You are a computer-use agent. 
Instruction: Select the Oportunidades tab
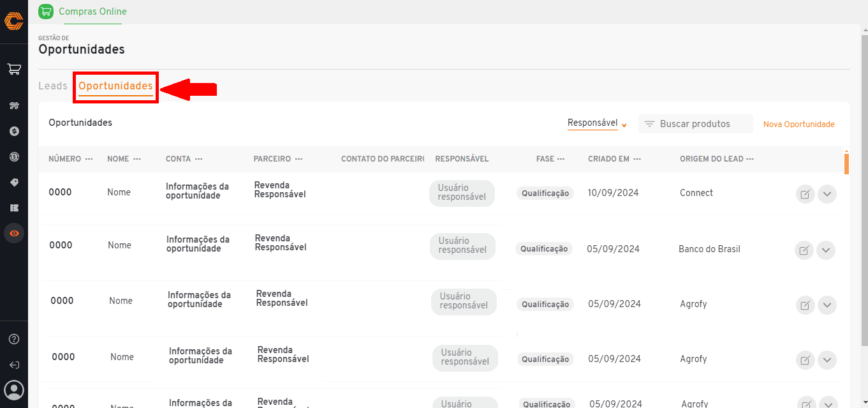115,86
